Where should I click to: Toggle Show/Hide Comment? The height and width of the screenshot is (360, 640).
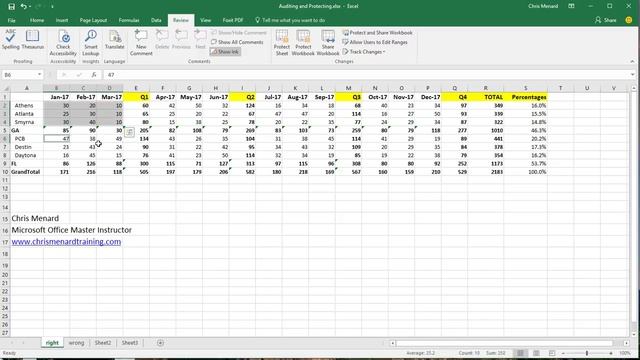239,32
